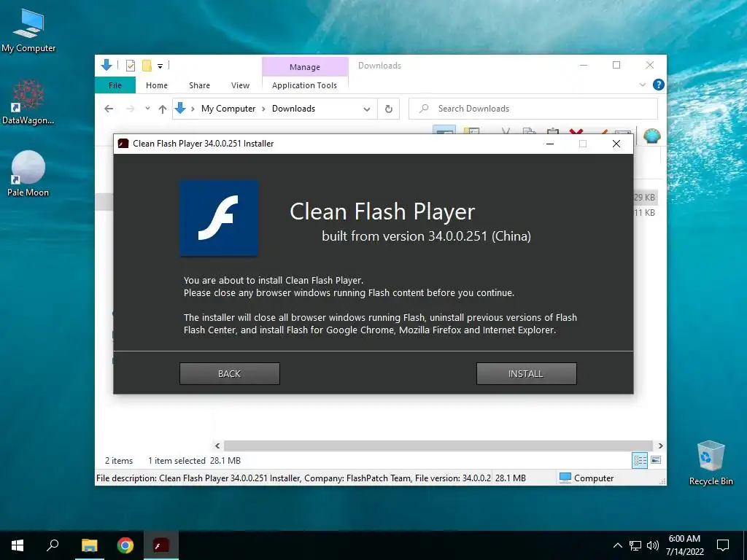Click the Flash logo in the installer

[x=219, y=218]
